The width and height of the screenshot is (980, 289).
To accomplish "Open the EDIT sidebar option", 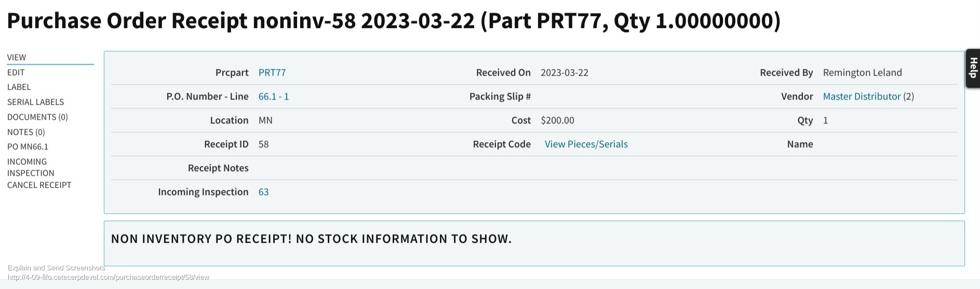I will (x=16, y=72).
